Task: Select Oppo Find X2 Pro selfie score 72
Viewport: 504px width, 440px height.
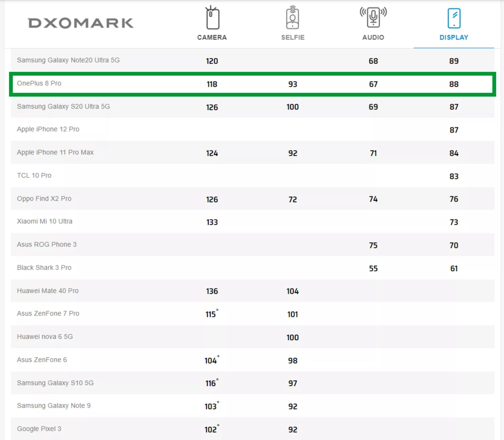Action: (293, 200)
